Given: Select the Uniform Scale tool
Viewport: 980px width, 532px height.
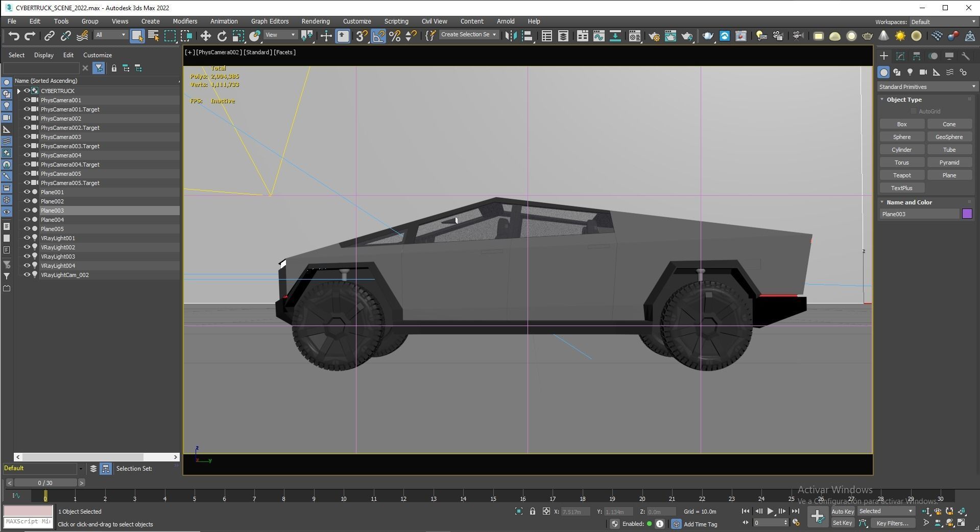Looking at the screenshot, I should [x=238, y=36].
